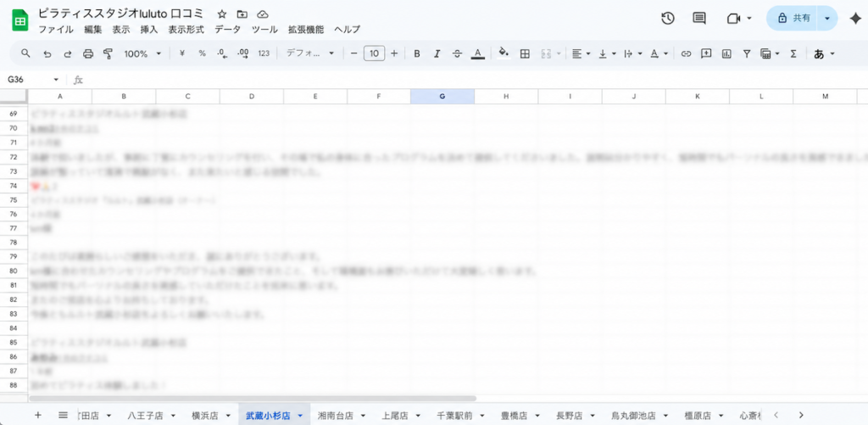
Task: Click the print icon in the toolbar
Action: point(87,53)
